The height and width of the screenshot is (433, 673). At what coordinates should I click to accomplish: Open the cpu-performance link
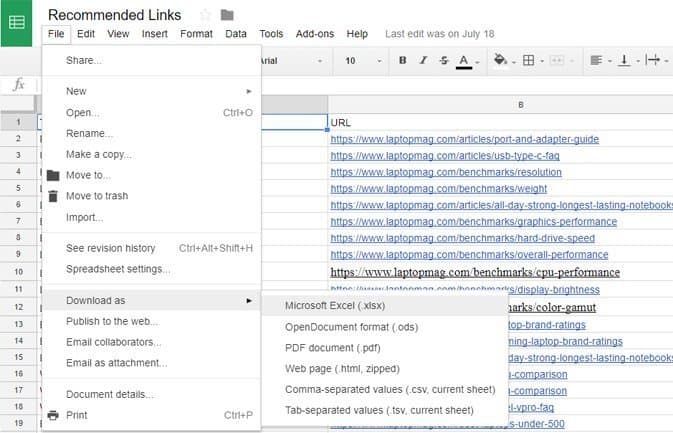pos(475,273)
